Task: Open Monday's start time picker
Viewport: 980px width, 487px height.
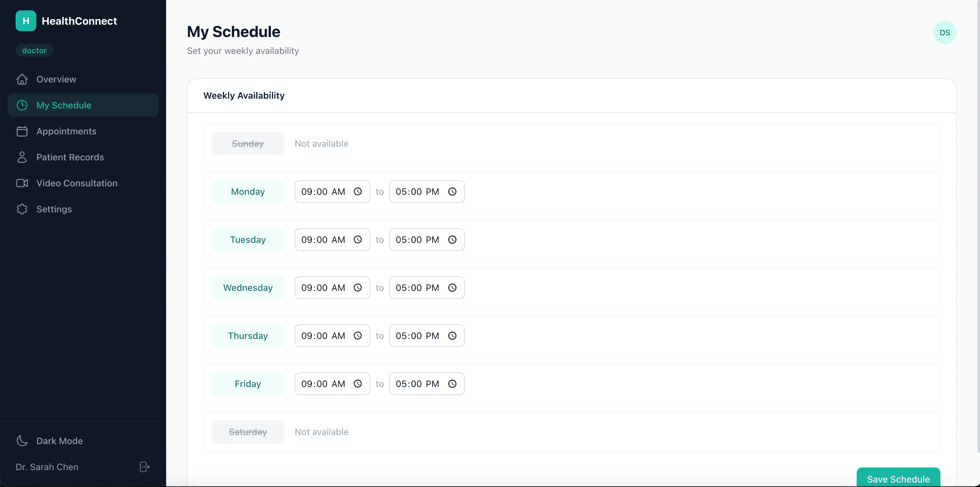Action: 358,192
